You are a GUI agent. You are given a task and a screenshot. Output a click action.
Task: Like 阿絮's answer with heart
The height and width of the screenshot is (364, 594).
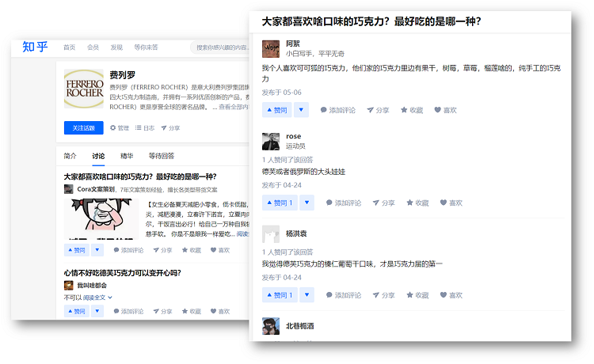[445, 110]
